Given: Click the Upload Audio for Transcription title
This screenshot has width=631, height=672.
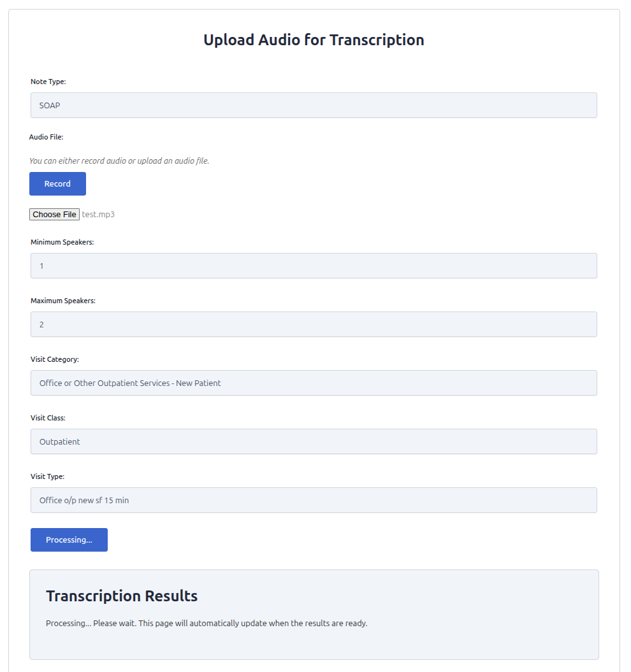Looking at the screenshot, I should coord(314,39).
